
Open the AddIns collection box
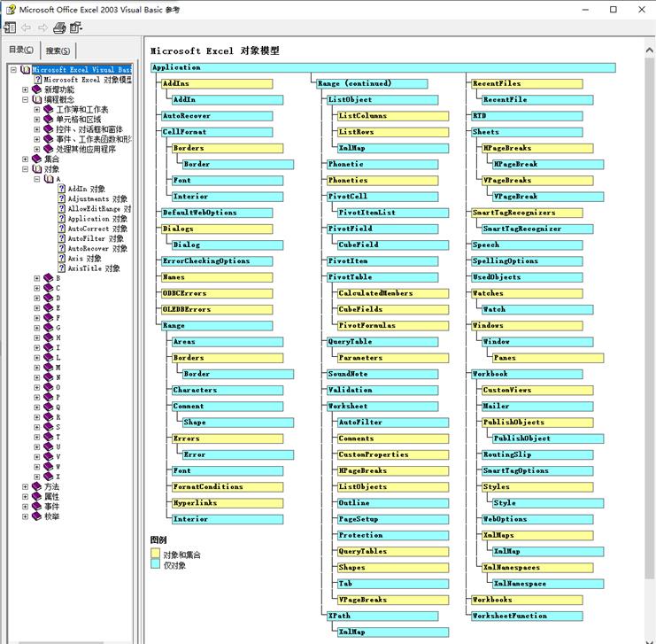click(217, 84)
